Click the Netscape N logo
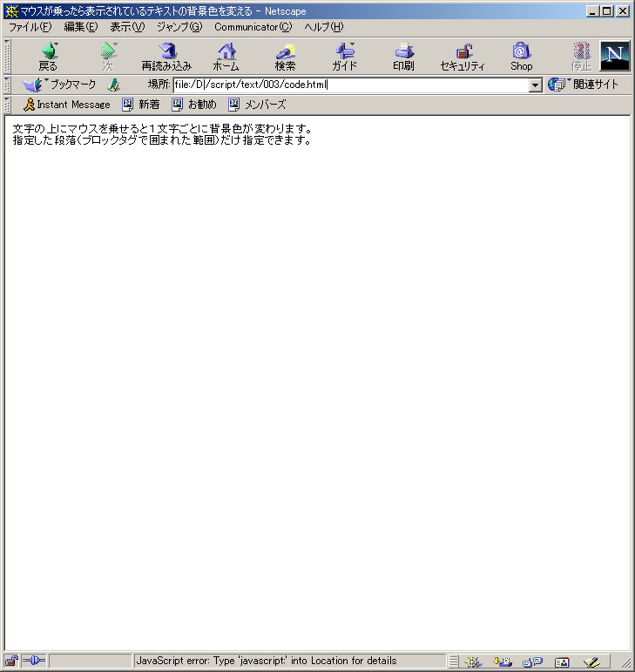635x672 pixels. (615, 56)
